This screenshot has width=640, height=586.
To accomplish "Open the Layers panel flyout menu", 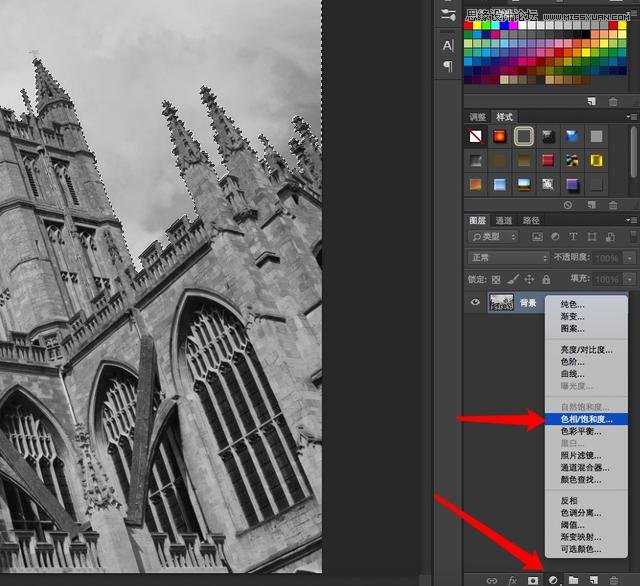I will click(632, 220).
